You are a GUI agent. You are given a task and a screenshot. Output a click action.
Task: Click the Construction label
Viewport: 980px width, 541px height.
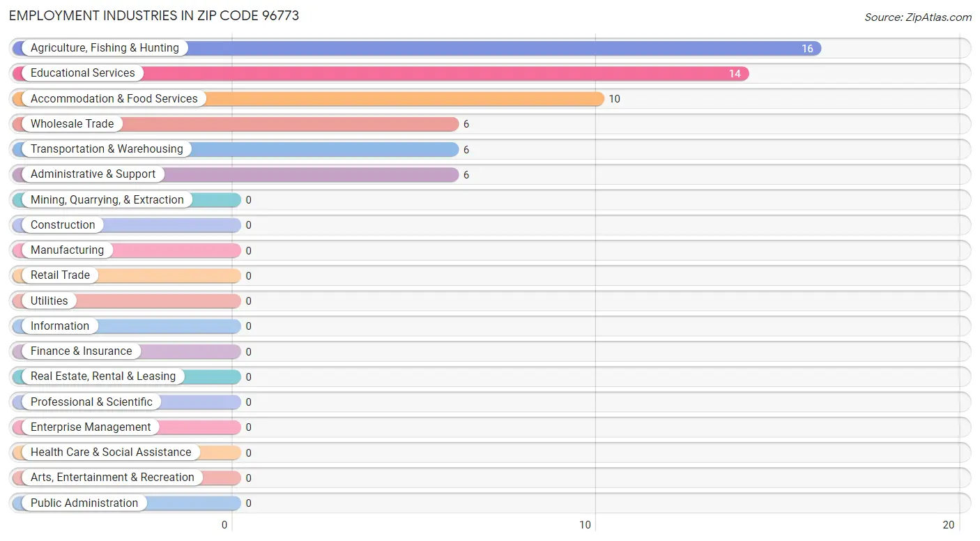pos(63,225)
